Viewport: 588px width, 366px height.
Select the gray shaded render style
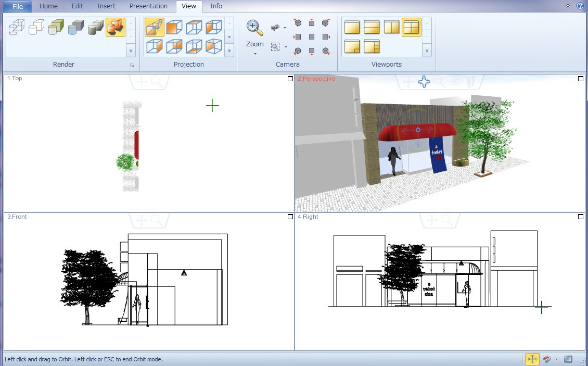point(96,27)
